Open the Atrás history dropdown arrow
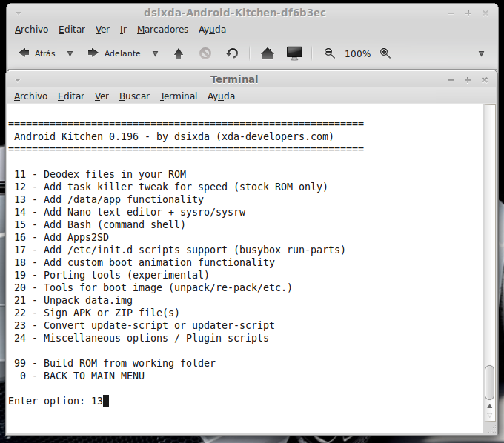The image size is (504, 443). coord(70,53)
